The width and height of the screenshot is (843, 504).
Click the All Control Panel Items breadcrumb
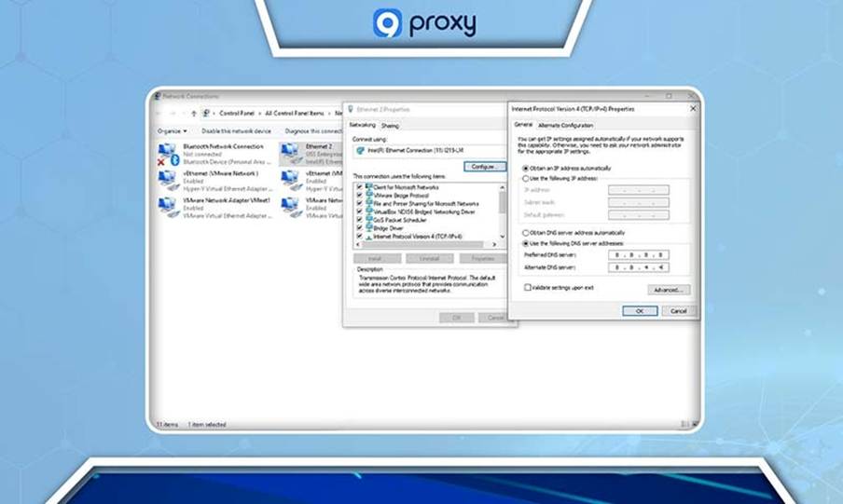tap(295, 114)
